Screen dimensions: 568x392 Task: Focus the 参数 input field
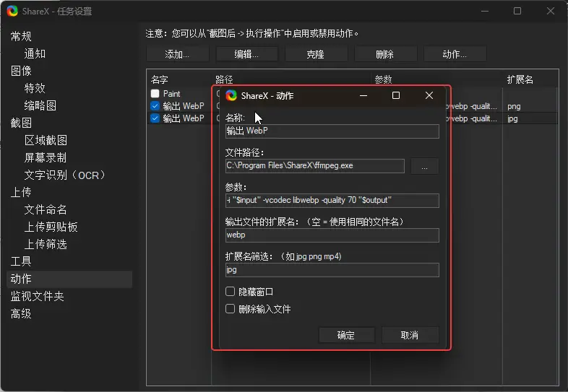(332, 201)
